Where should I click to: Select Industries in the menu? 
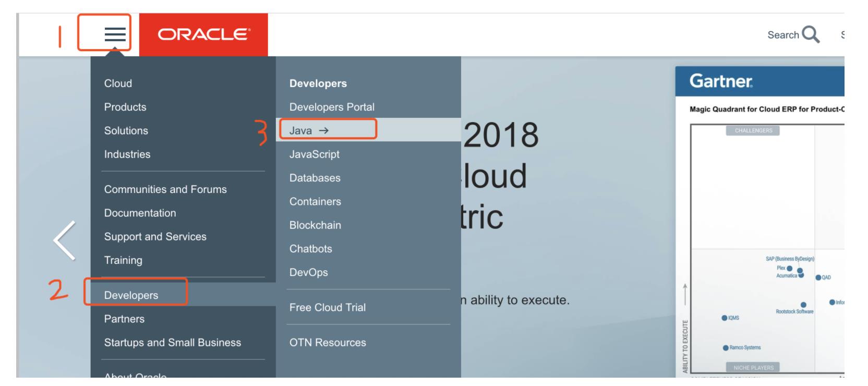tap(127, 154)
